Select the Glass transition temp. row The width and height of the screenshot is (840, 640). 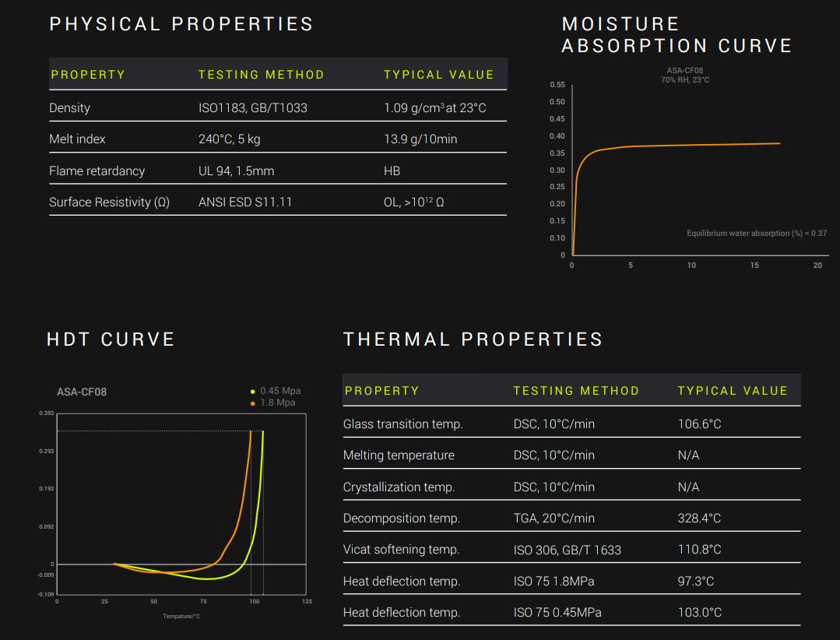[x=402, y=424]
